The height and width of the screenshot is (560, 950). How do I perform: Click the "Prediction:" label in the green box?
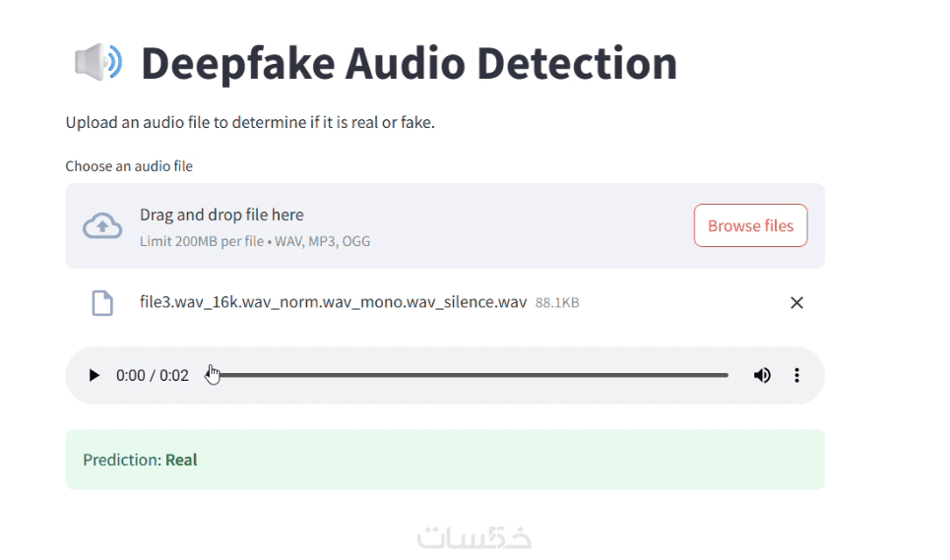[122, 460]
